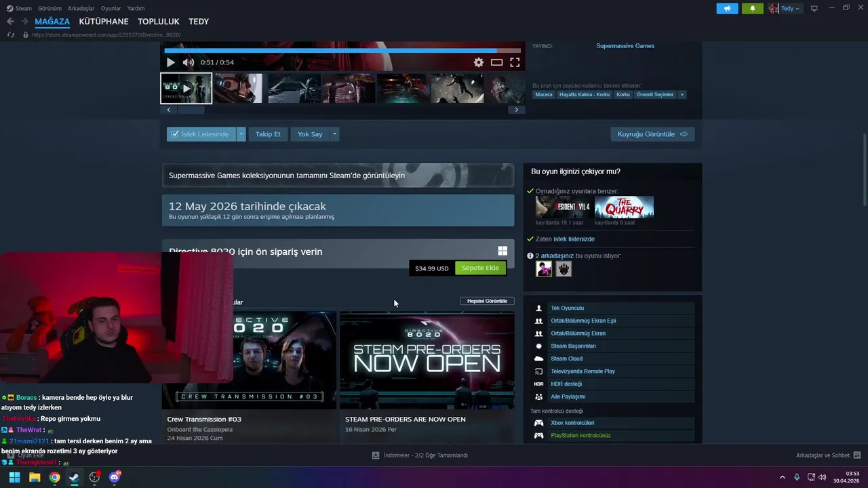The image size is (868, 488).
Task: Open video settings gear icon
Action: [x=479, y=62]
